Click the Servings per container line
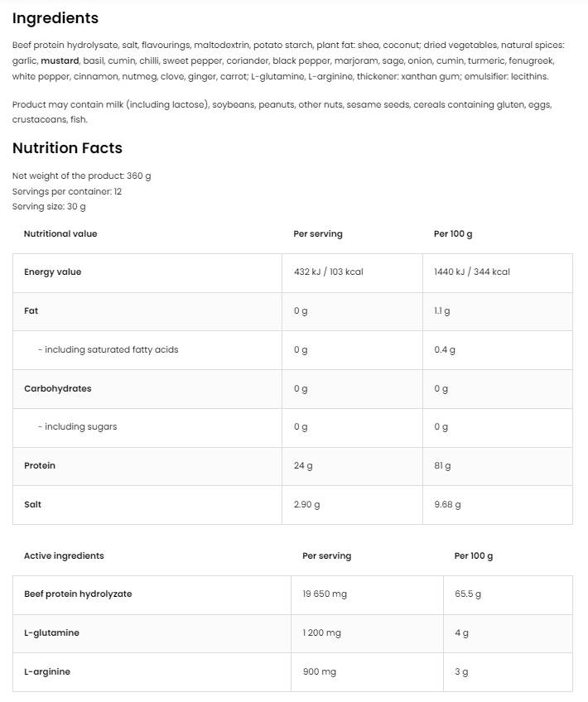588x702 pixels. 67,191
